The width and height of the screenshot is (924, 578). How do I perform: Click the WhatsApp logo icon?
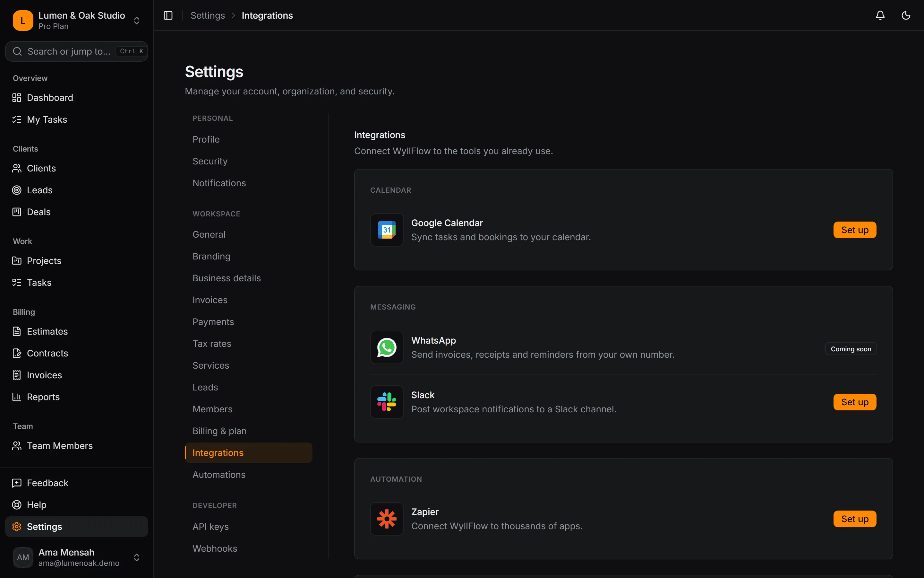coord(386,347)
